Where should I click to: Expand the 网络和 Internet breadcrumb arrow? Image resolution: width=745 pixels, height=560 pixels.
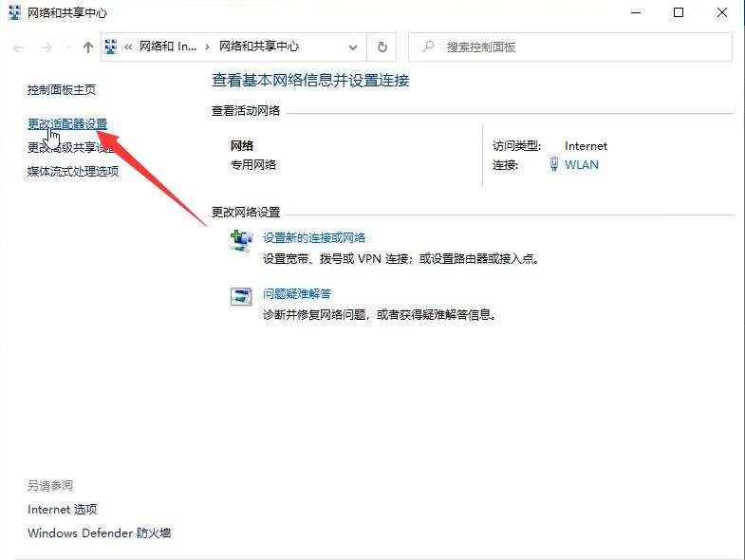[x=207, y=47]
